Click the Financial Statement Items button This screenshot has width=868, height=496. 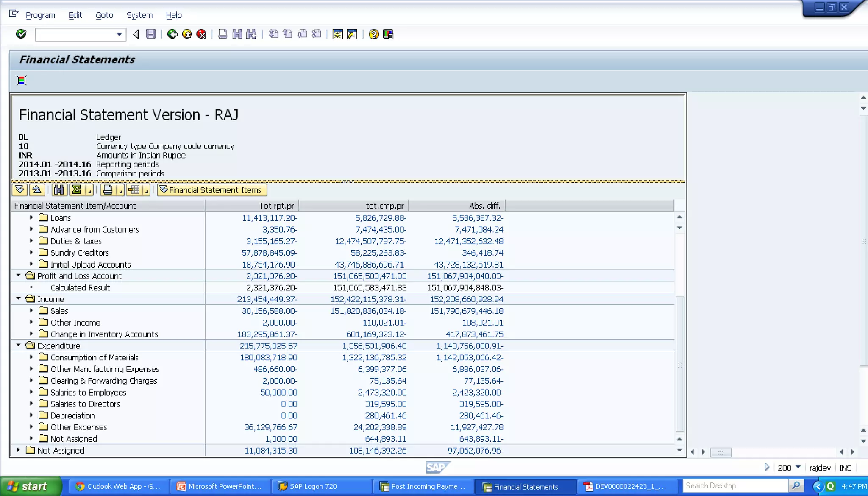pyautogui.click(x=211, y=190)
